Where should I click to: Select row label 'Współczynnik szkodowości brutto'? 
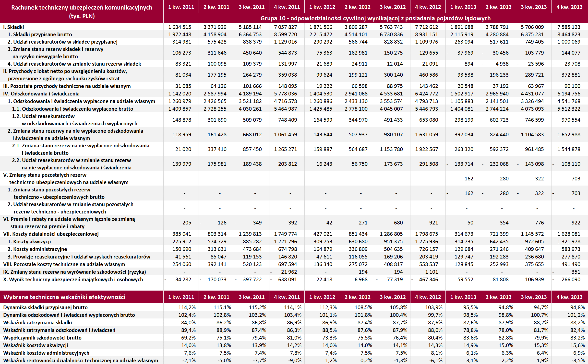pyautogui.click(x=42, y=338)
